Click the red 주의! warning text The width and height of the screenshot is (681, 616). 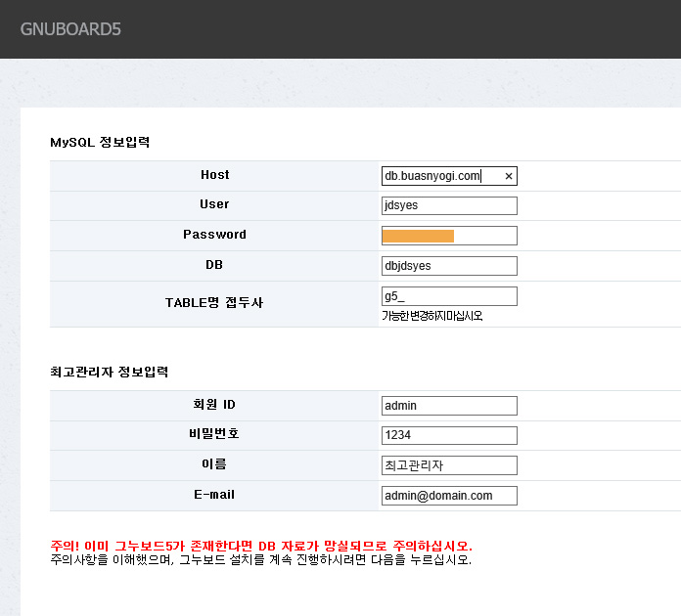(261, 546)
